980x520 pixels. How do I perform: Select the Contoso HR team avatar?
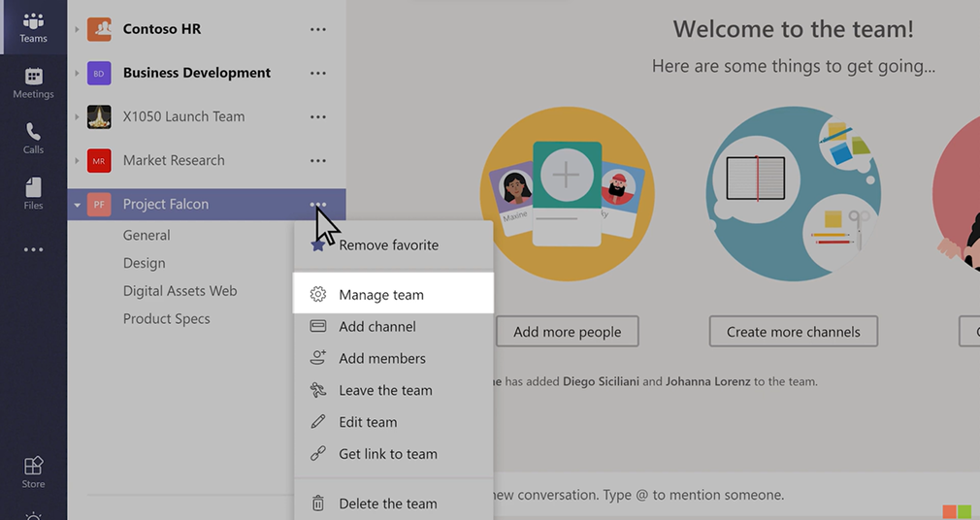(99, 29)
